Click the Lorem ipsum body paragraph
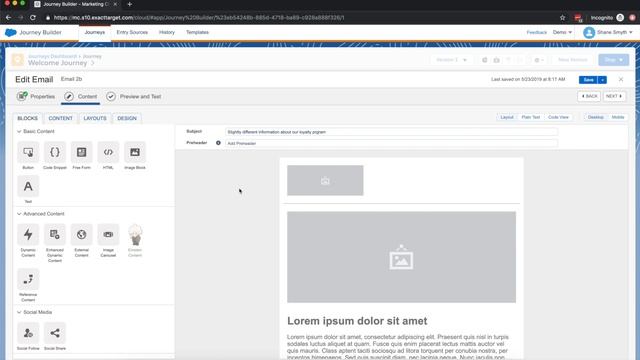 click(x=398, y=347)
